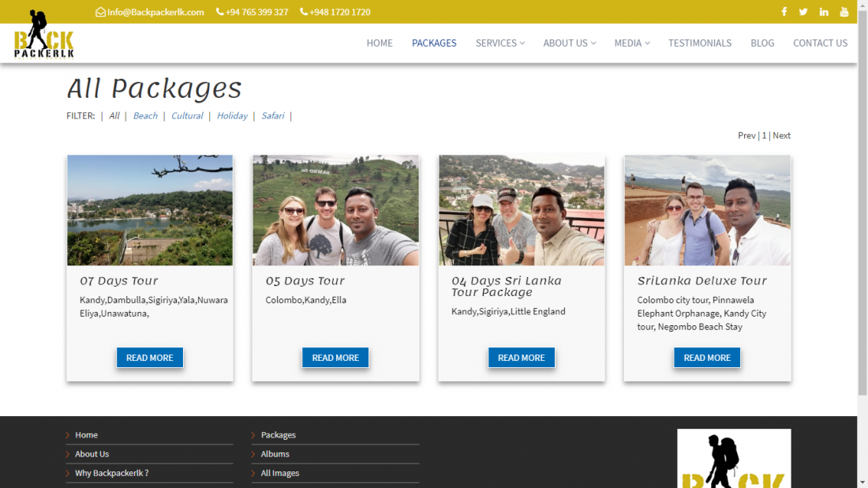Go to the Prev page
Viewport: 868px width, 488px height.
pyautogui.click(x=746, y=136)
